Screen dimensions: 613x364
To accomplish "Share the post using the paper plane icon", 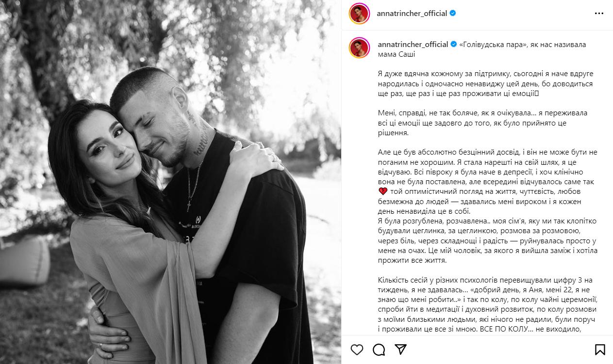I will coord(401,349).
